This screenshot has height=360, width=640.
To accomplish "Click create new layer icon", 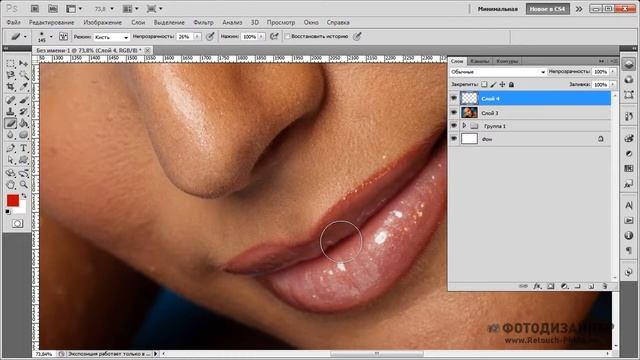I will click(x=591, y=287).
